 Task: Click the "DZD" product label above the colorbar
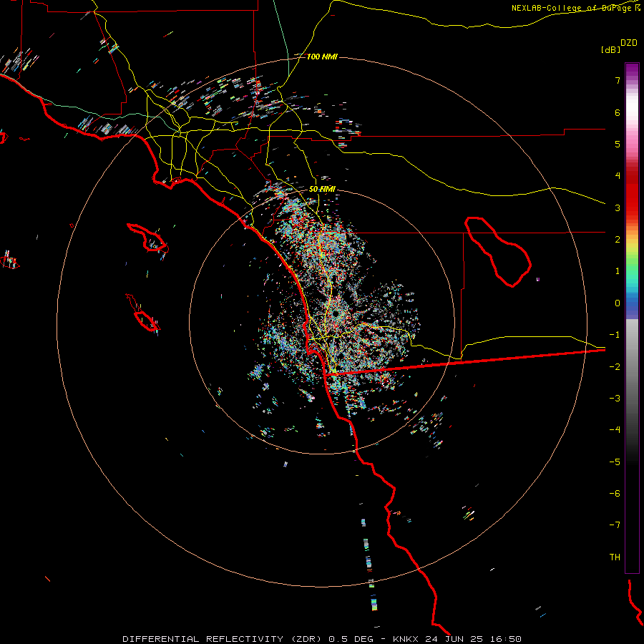(x=629, y=43)
